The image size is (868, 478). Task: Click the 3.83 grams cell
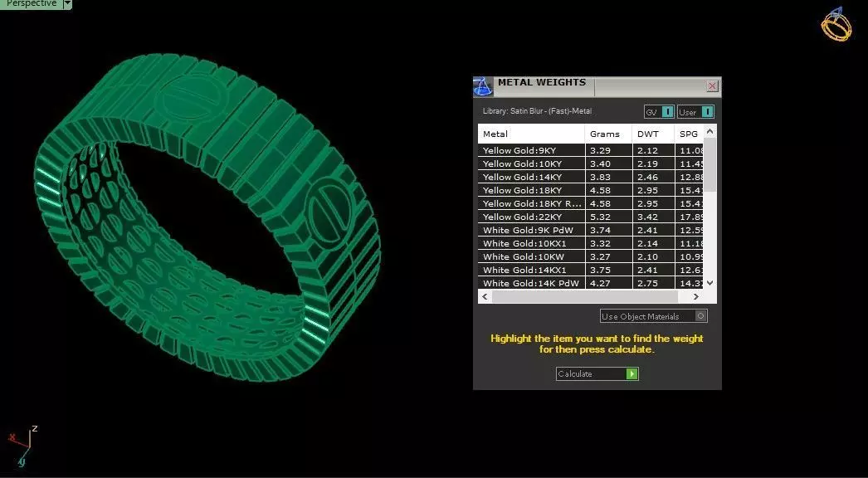pyautogui.click(x=608, y=177)
